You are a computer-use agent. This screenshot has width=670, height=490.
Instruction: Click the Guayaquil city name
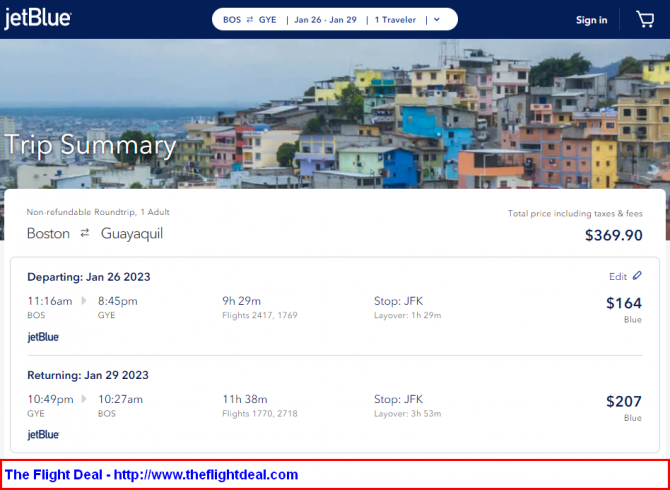pyautogui.click(x=132, y=234)
